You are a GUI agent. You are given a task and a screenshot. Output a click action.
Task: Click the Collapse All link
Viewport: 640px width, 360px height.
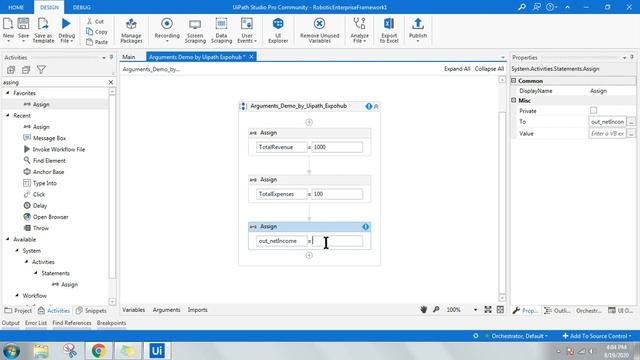tap(489, 69)
